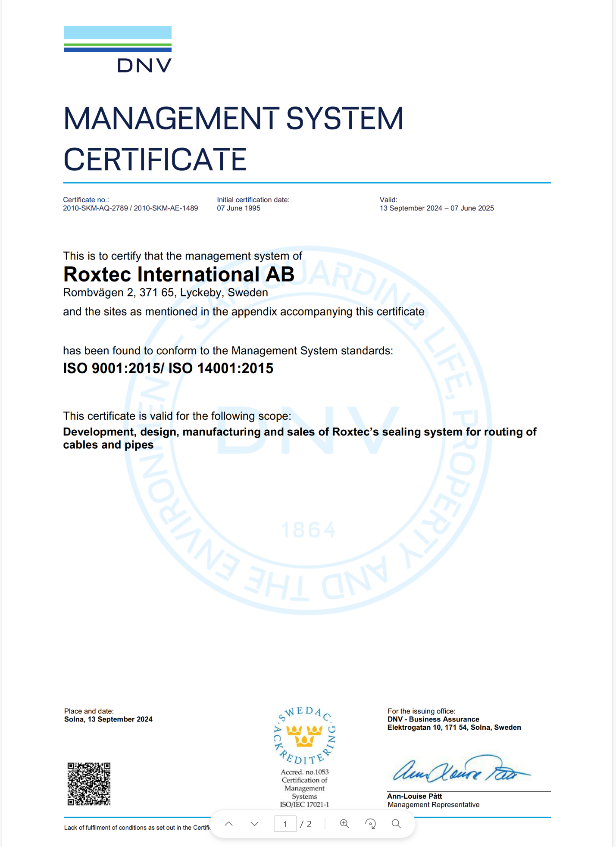Select address 'Rombvägen 2, 371 65, Lyckeby, Sweden'
The height and width of the screenshot is (847, 616).
coord(166,293)
